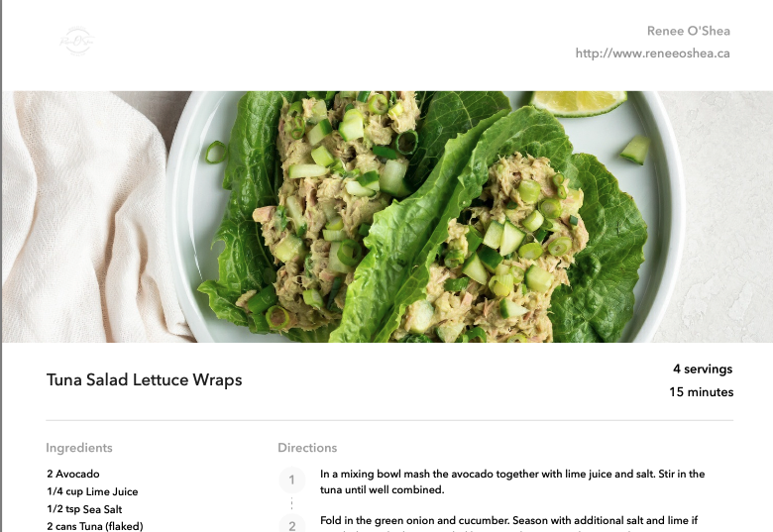Click the step 2 number circle

point(291,524)
